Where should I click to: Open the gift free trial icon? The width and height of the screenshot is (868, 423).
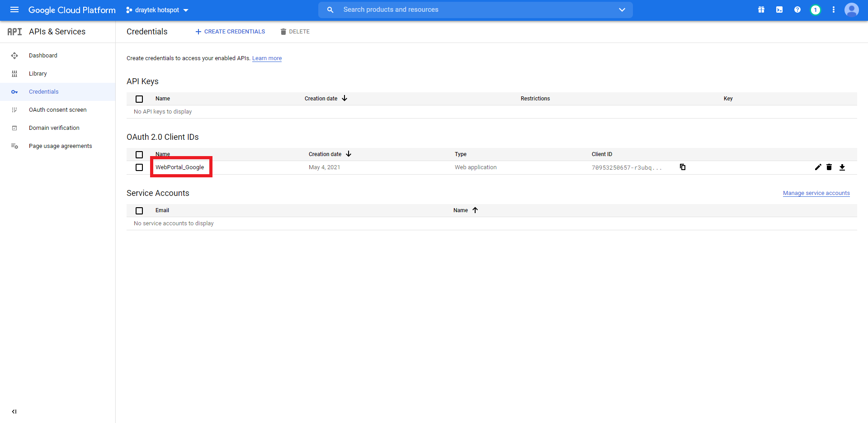point(761,10)
